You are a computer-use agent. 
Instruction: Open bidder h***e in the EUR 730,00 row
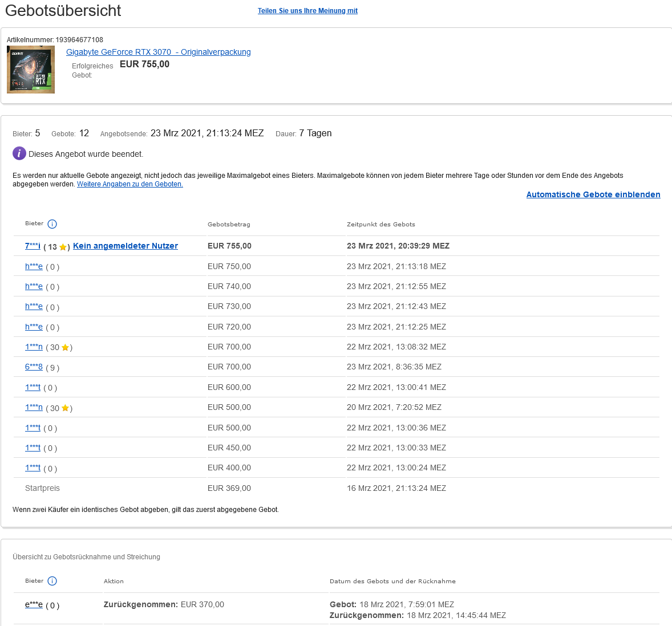[x=34, y=307]
